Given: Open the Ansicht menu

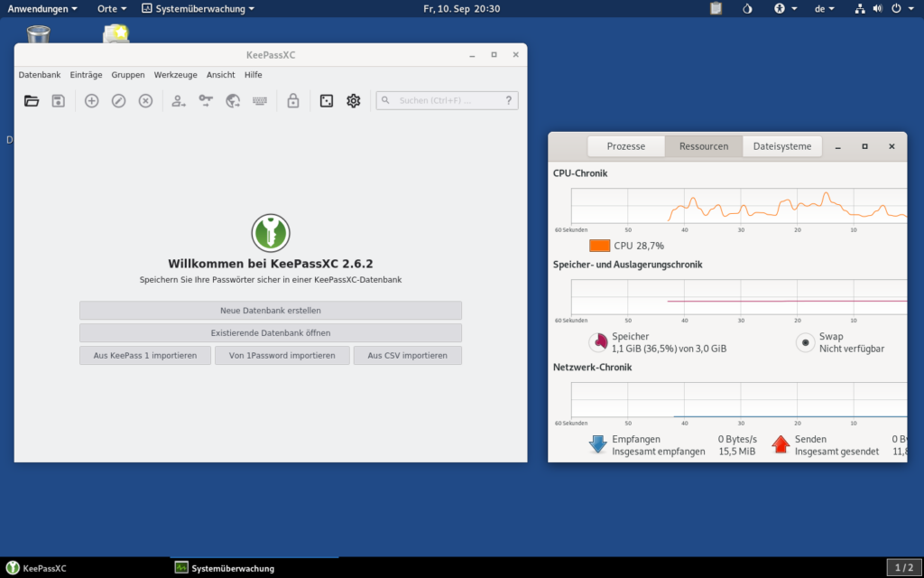Looking at the screenshot, I should click(x=220, y=75).
